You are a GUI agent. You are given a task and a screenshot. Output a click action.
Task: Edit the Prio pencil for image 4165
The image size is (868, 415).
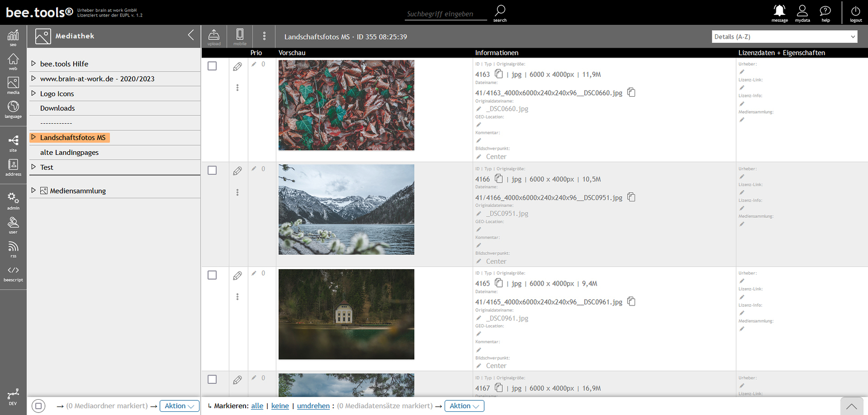point(254,273)
